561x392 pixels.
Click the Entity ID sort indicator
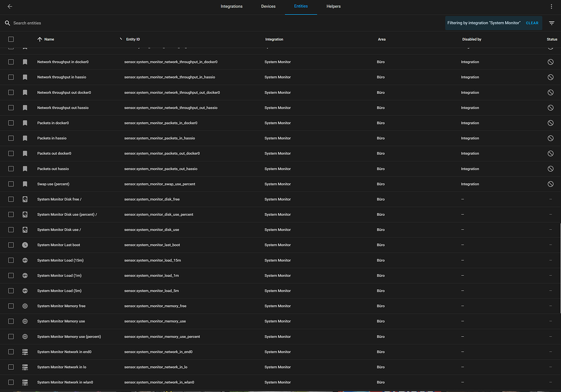pos(120,38)
